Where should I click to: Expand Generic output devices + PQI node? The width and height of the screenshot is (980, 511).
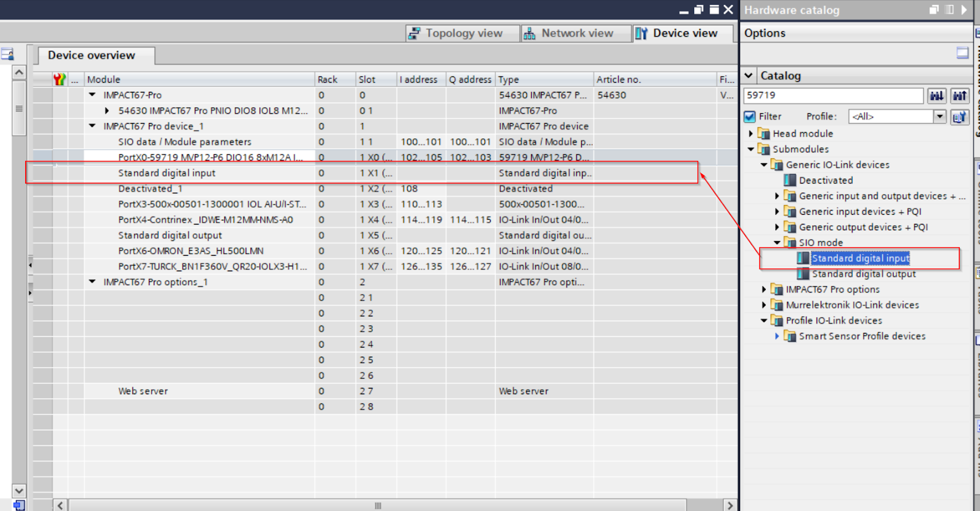pos(777,227)
